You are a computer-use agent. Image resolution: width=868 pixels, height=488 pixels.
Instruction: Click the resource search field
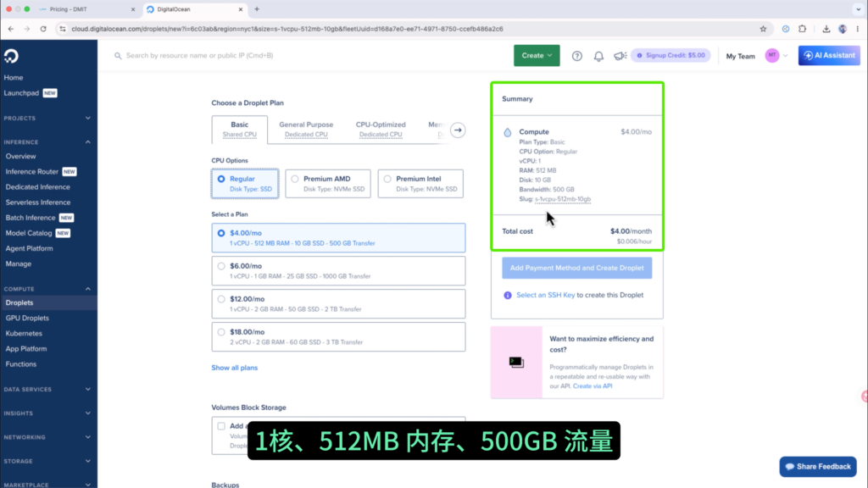point(310,56)
